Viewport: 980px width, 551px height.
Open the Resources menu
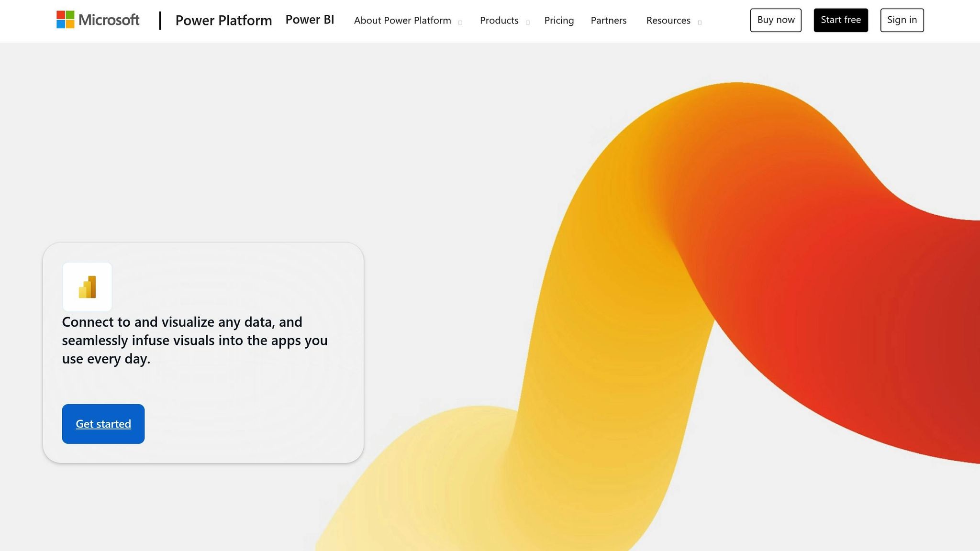(668, 20)
